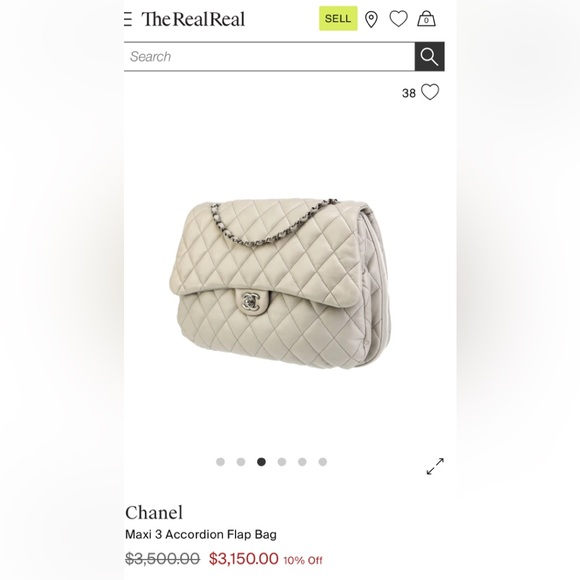Screen dimensions: 580x580
Task: Select the second image carousel dot
Action: click(241, 462)
